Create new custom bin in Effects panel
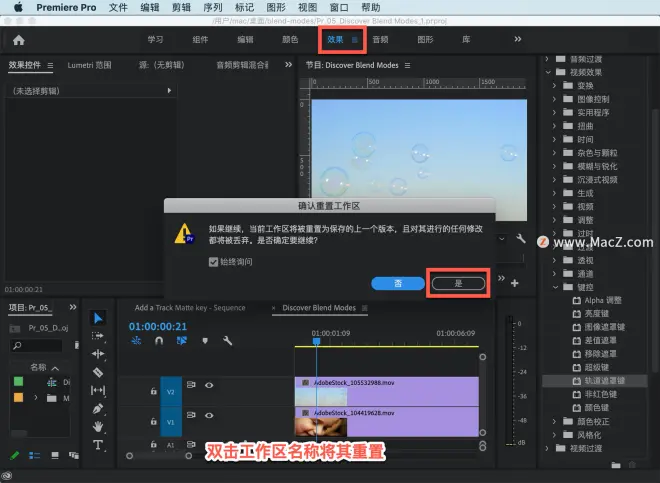660x483 pixels. click(616, 465)
